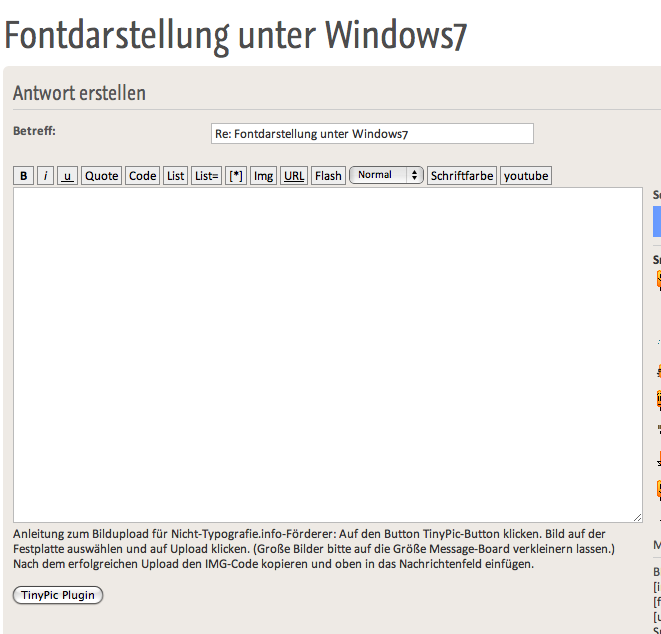The width and height of the screenshot is (661, 634).
Task: Insert a Quote tag
Action: pos(102,175)
